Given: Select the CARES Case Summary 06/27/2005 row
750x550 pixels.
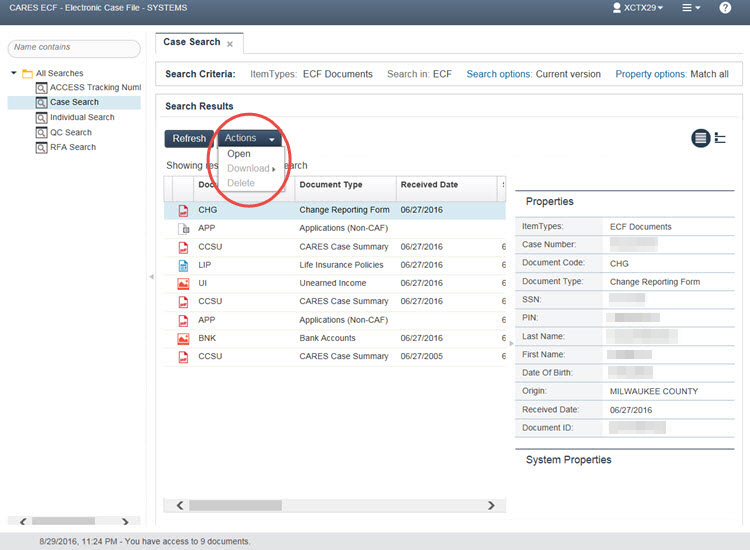Looking at the screenshot, I should pyautogui.click(x=335, y=357).
